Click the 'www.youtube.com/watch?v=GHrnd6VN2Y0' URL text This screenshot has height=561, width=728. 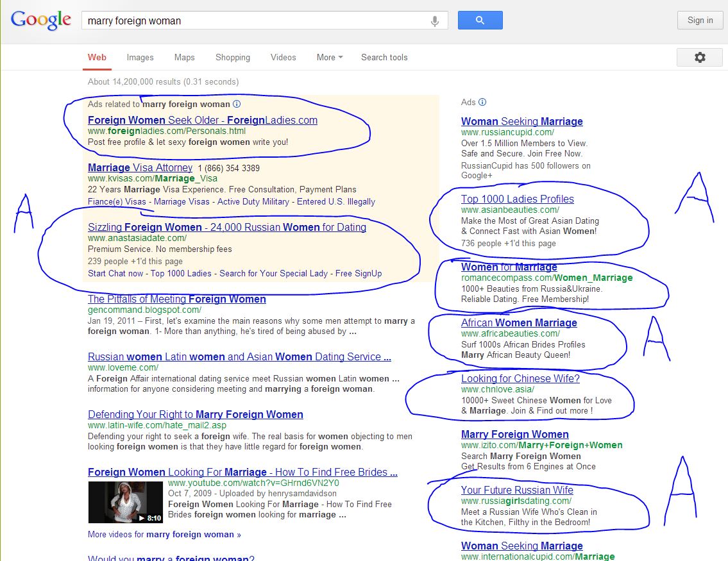(x=253, y=483)
